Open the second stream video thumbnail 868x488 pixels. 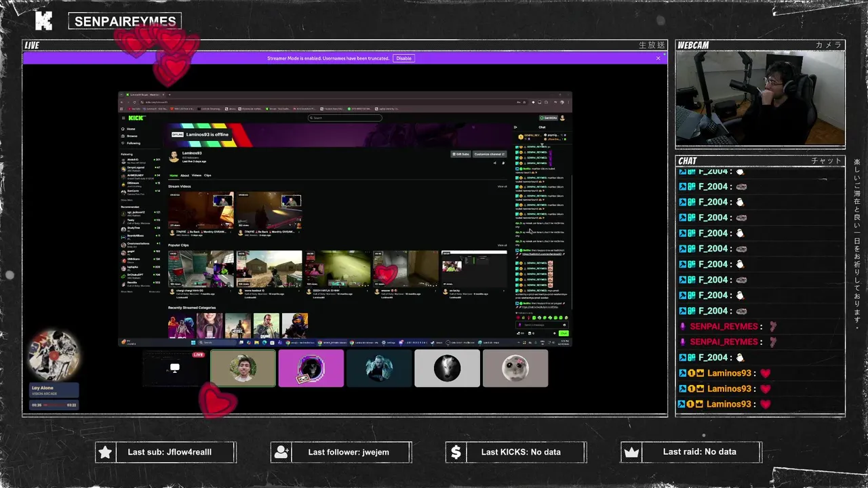(x=269, y=210)
